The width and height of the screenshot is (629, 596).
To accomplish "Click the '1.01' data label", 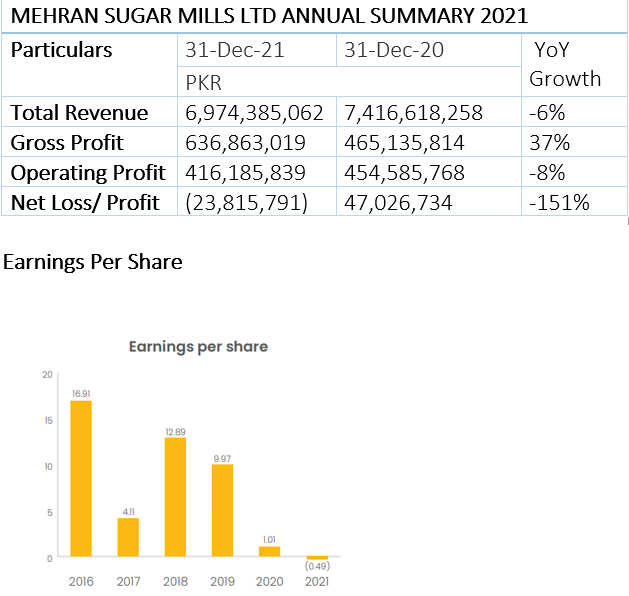I will coord(269,539).
